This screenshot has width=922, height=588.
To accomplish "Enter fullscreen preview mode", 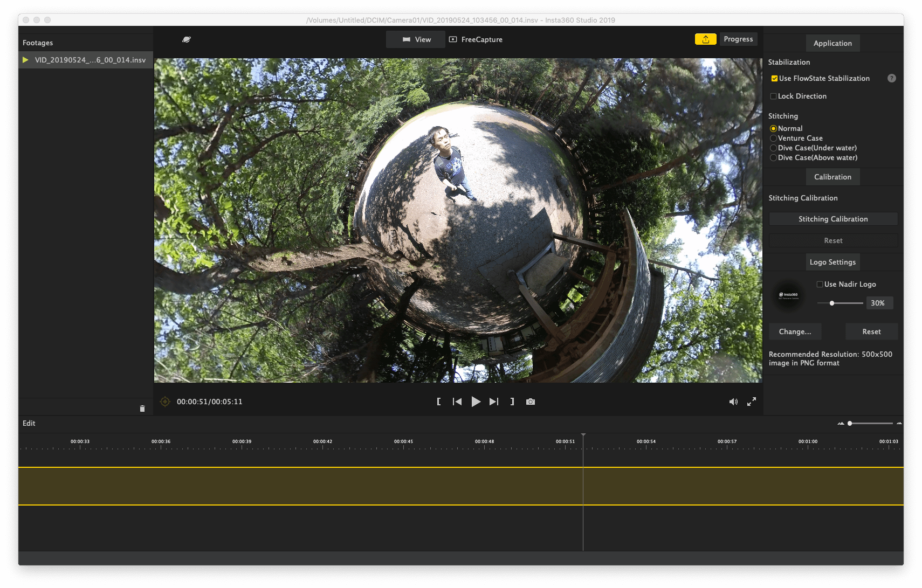I will click(752, 402).
